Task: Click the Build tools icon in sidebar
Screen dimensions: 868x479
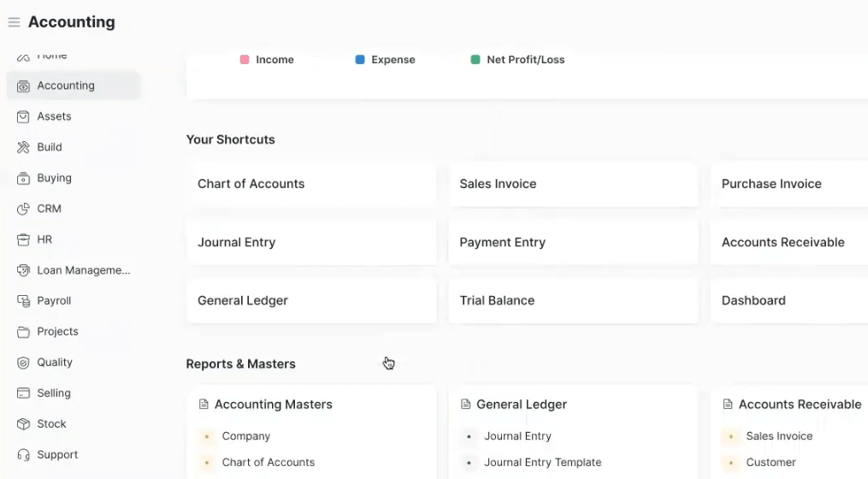Action: [23, 147]
